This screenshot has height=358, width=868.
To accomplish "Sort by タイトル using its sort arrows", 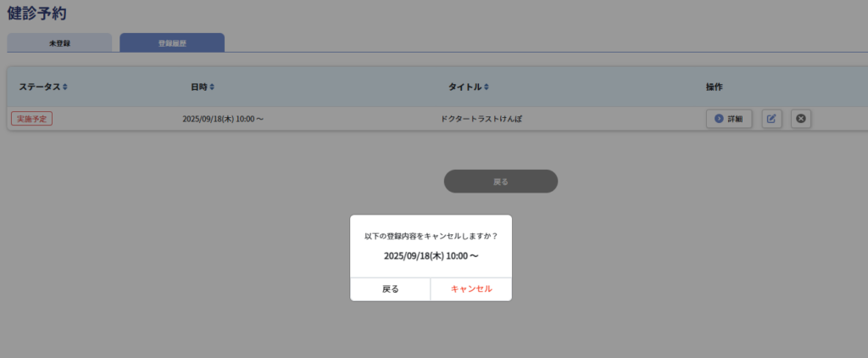I will point(487,87).
